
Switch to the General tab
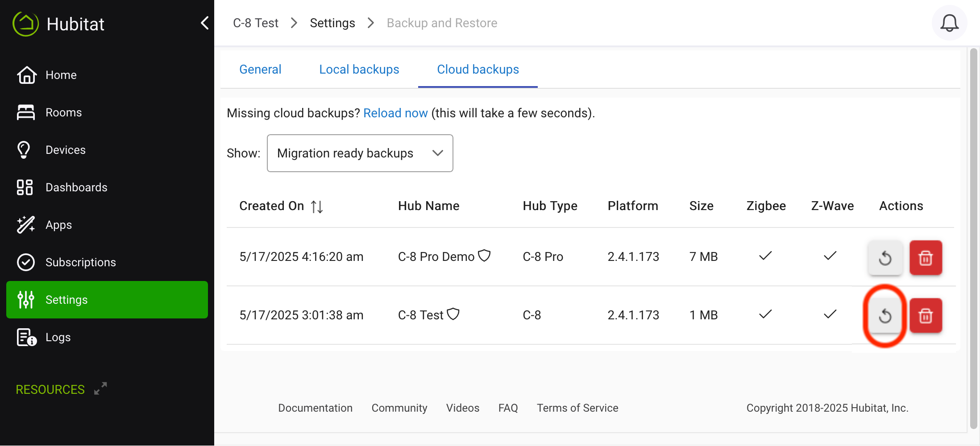tap(260, 70)
